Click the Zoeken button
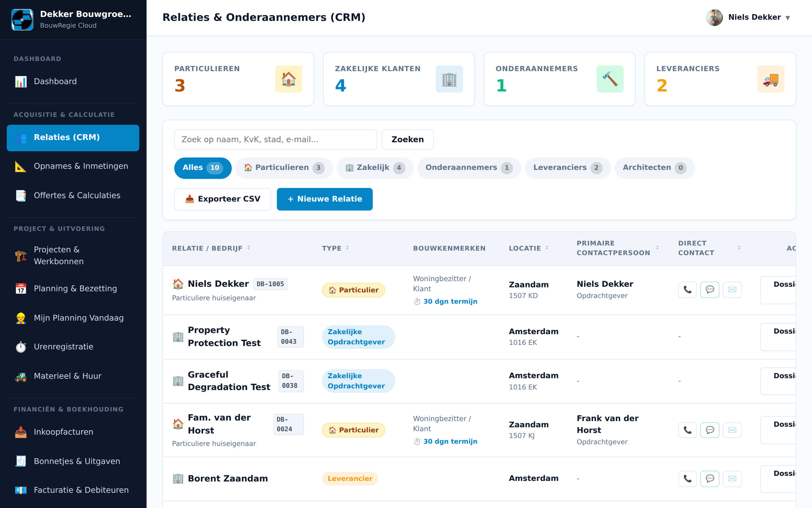This screenshot has height=508, width=812. point(407,139)
